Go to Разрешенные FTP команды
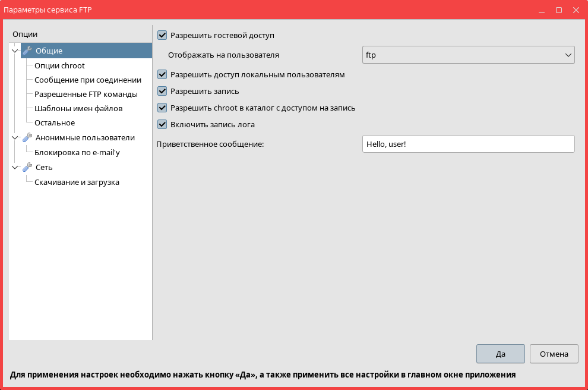 86,94
